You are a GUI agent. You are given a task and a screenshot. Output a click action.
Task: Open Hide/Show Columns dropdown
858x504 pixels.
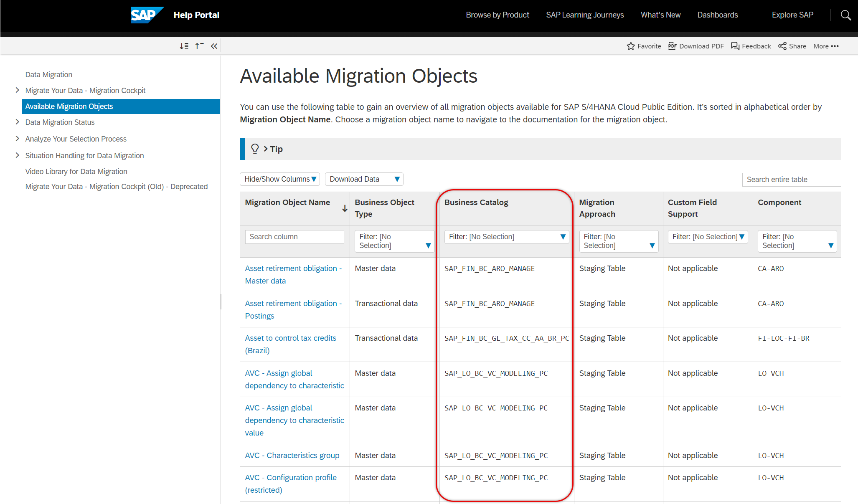click(280, 179)
